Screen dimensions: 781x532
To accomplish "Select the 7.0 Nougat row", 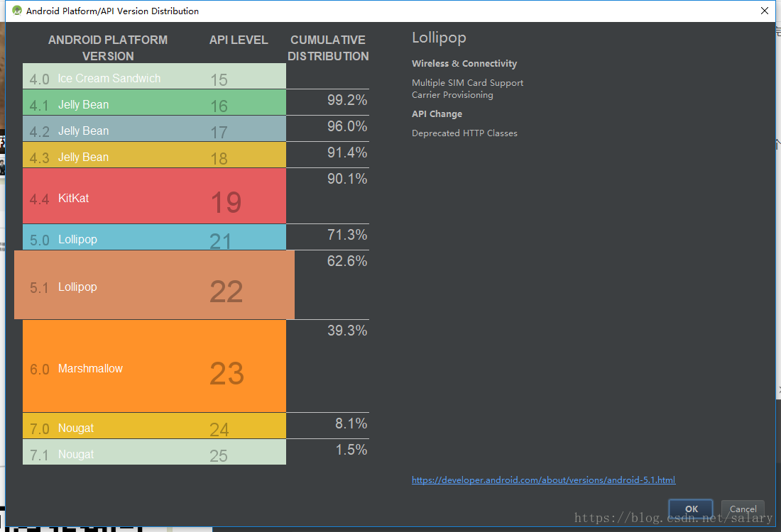I will [154, 426].
